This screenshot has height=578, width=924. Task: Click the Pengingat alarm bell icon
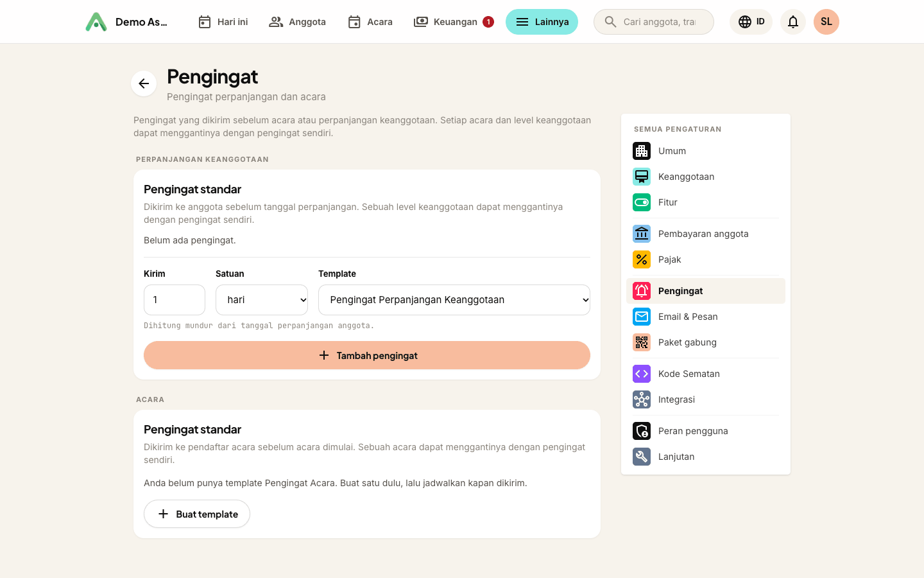642,291
